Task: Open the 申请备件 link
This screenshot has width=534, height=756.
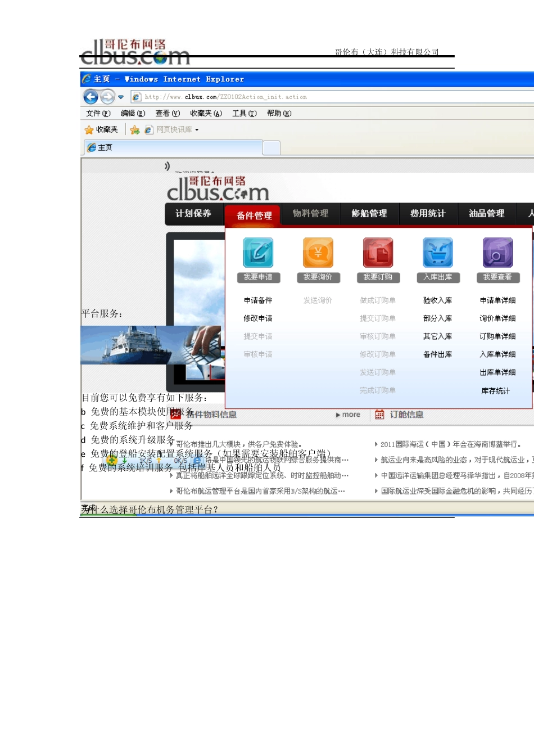Action: click(258, 300)
